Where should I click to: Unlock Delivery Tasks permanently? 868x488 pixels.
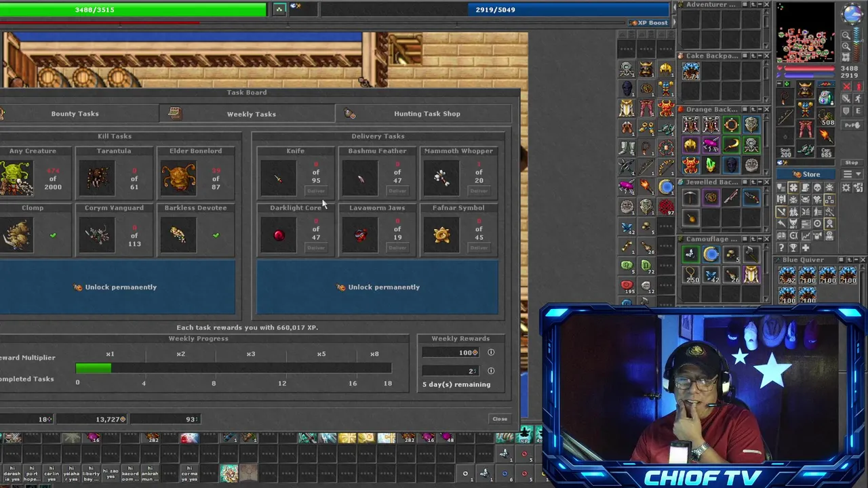(x=378, y=287)
